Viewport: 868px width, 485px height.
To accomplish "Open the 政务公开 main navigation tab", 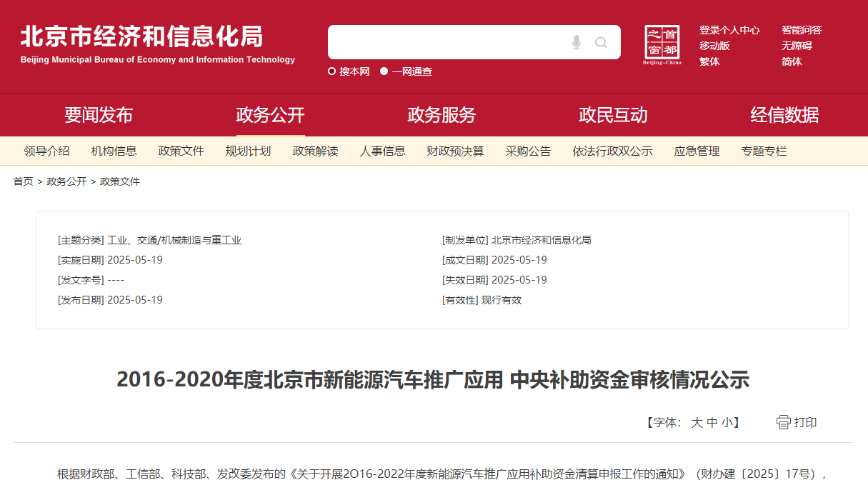I will click(270, 115).
